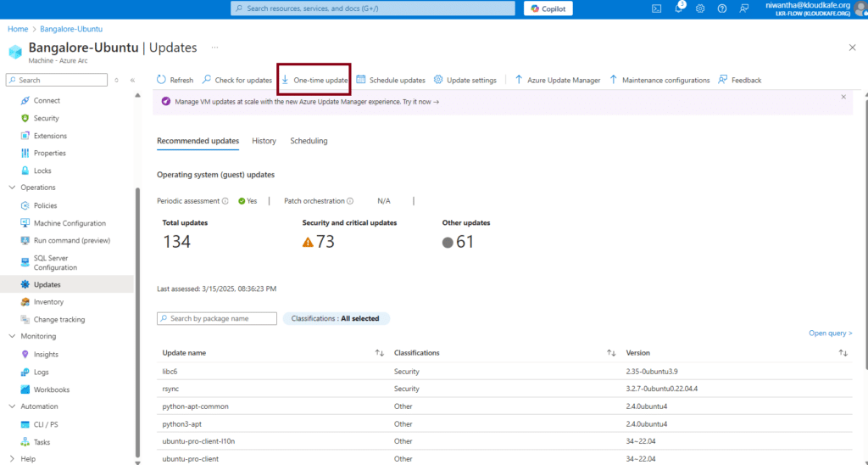This screenshot has width=868, height=465.
Task: Switch to the History tab
Action: (x=264, y=141)
